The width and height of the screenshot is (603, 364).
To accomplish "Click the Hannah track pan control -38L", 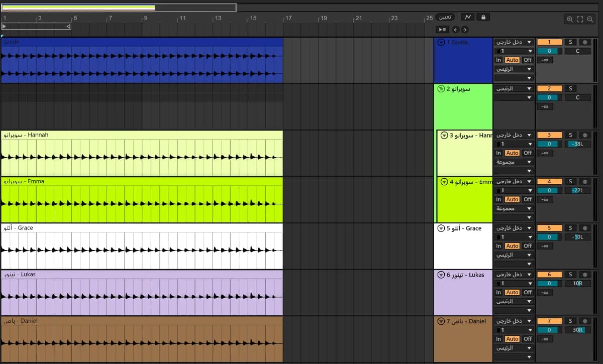I will 577,144.
